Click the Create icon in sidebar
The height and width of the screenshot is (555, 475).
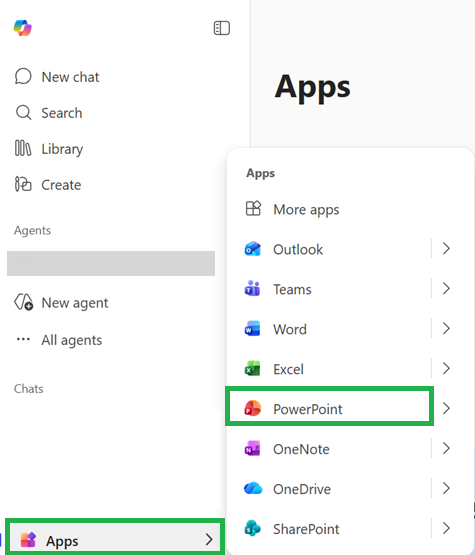coord(23,184)
